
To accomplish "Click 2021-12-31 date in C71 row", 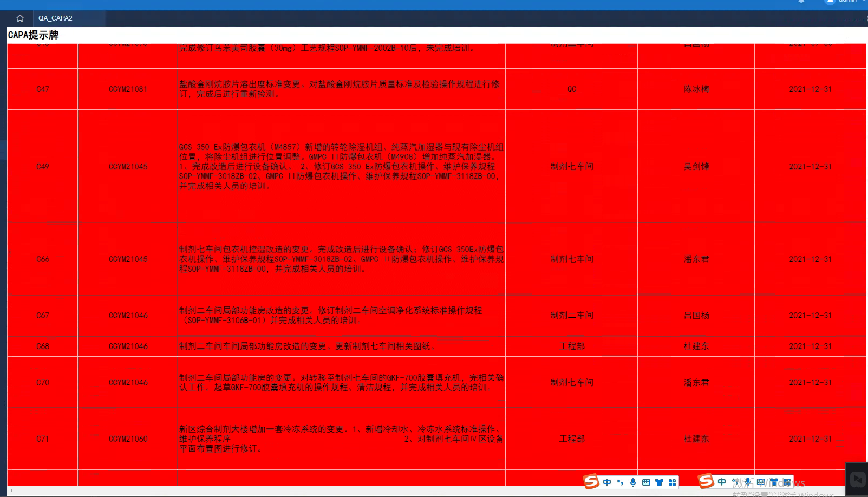I will tap(811, 439).
